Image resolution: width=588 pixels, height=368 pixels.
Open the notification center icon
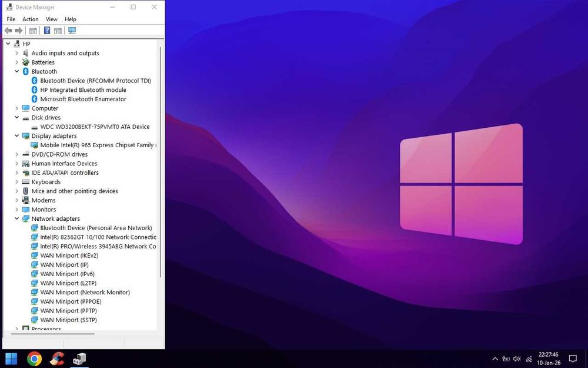click(573, 359)
